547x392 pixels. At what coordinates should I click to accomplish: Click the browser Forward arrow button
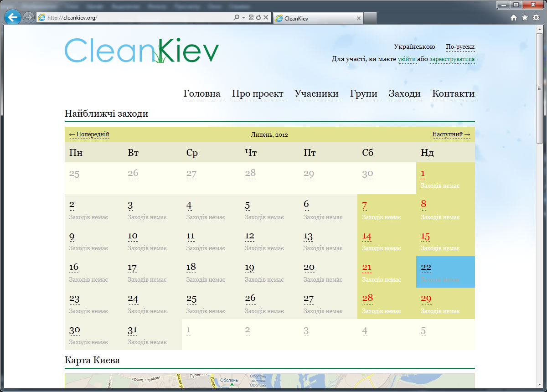(x=28, y=17)
